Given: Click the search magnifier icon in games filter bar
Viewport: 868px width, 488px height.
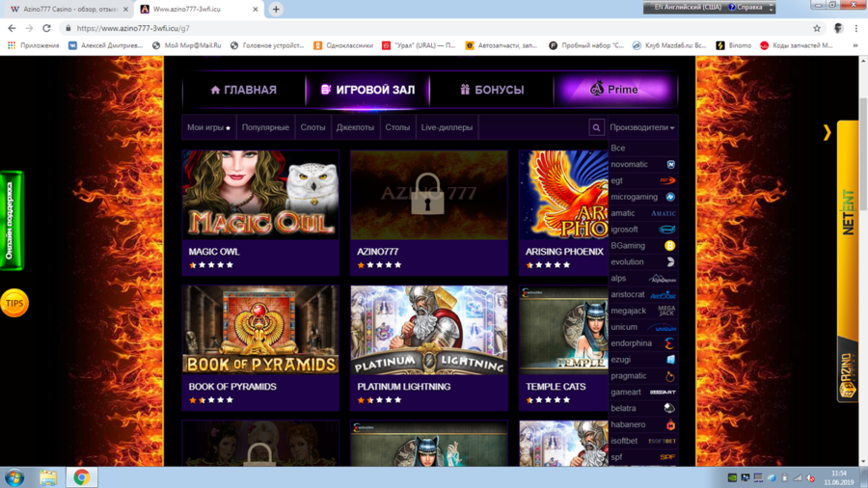Looking at the screenshot, I should (596, 127).
